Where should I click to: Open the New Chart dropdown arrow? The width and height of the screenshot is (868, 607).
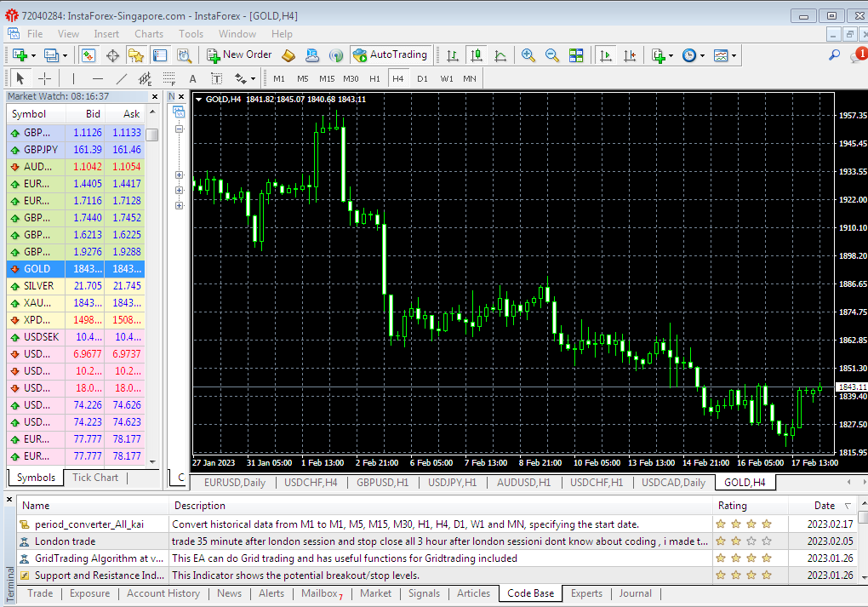click(x=33, y=56)
